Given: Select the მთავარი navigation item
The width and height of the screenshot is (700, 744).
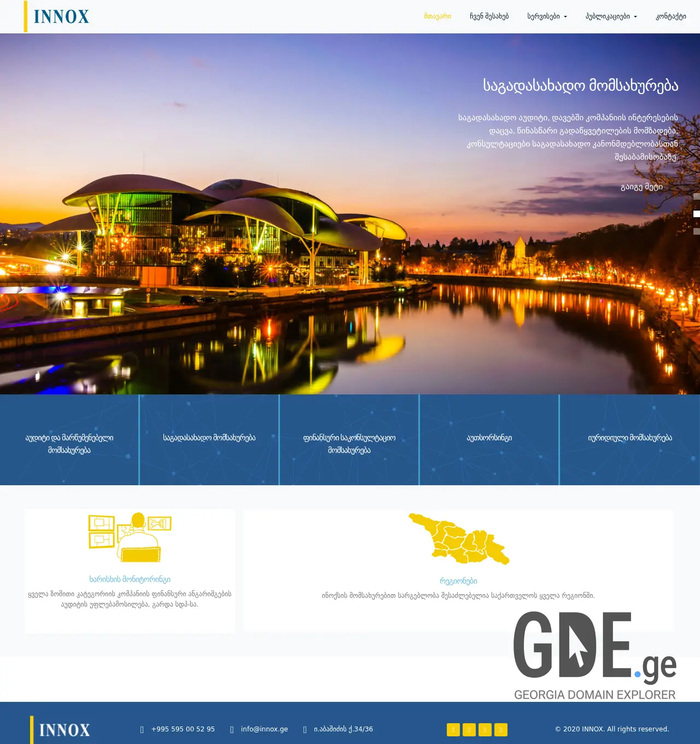Looking at the screenshot, I should coord(437,16).
